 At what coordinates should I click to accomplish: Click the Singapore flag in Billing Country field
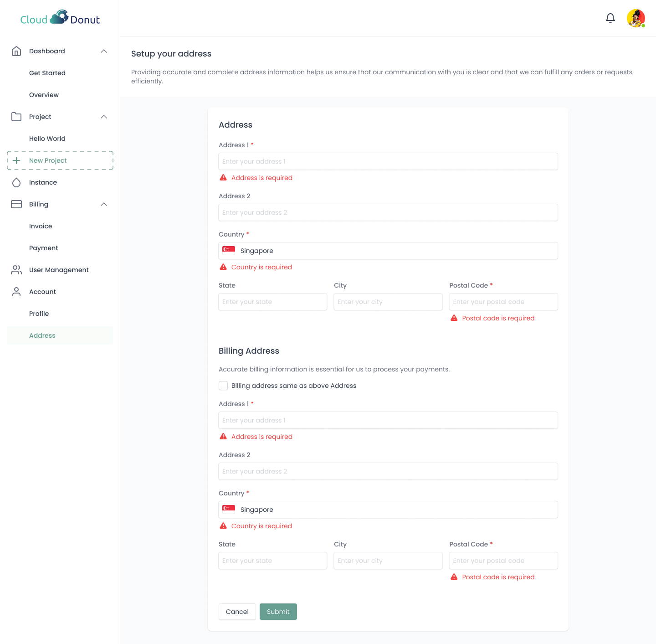tap(229, 509)
